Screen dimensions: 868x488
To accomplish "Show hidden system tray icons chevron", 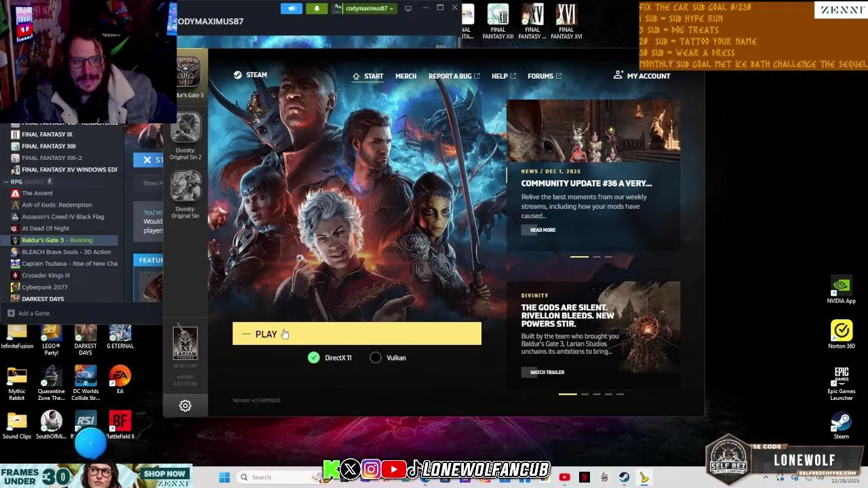I will (766, 477).
